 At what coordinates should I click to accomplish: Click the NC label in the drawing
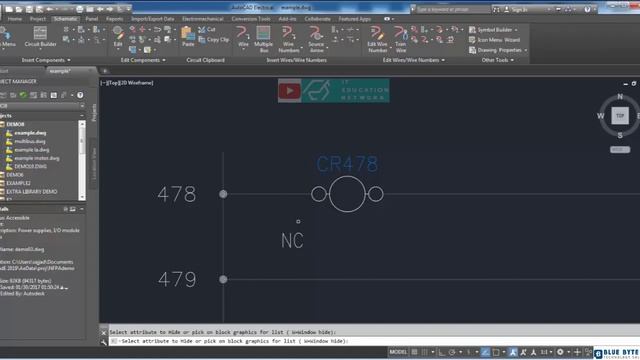(292, 240)
